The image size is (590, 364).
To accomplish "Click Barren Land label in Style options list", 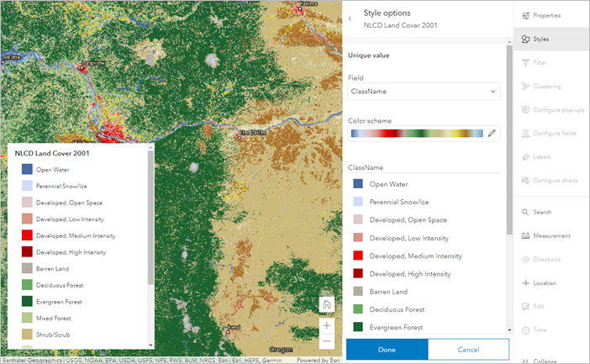I will tap(388, 292).
